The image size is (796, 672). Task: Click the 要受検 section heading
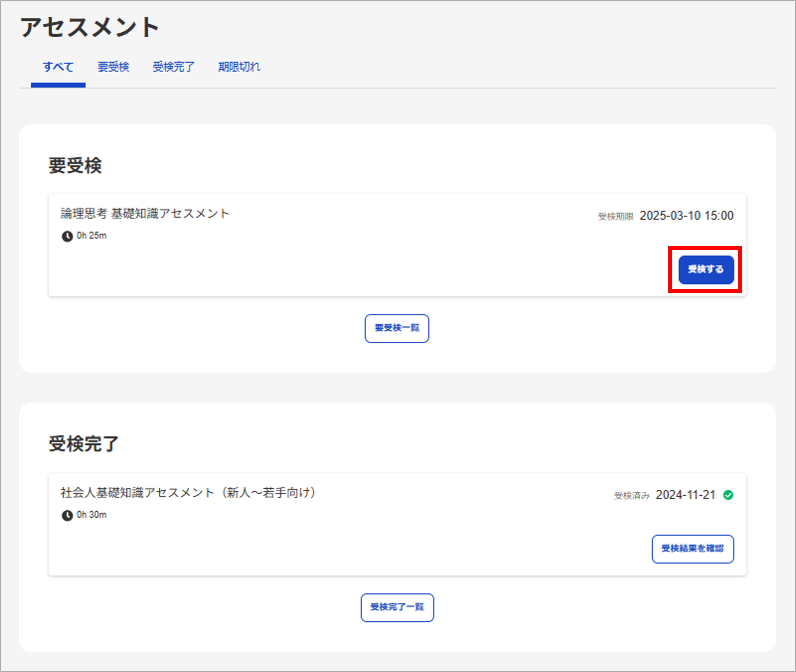coord(75,166)
